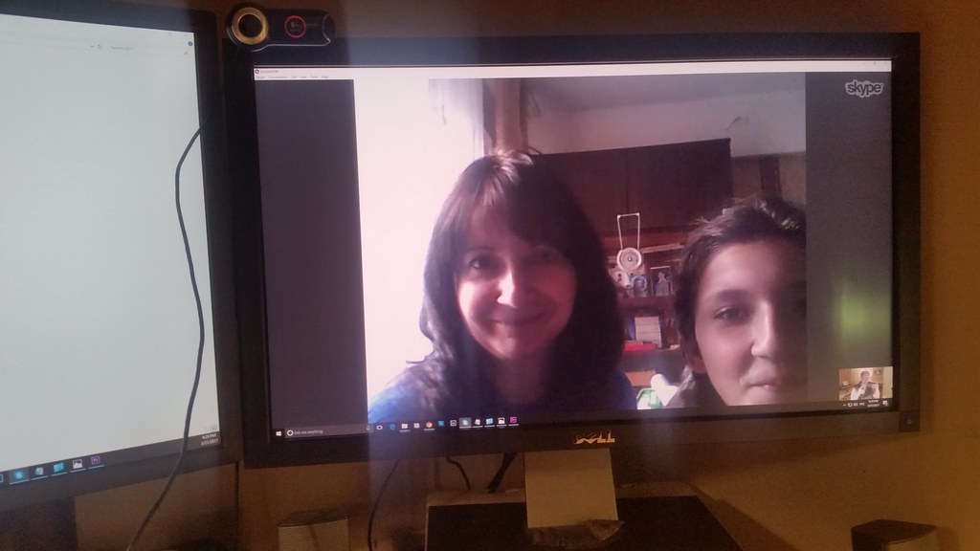Open the Call menu

(x=294, y=77)
